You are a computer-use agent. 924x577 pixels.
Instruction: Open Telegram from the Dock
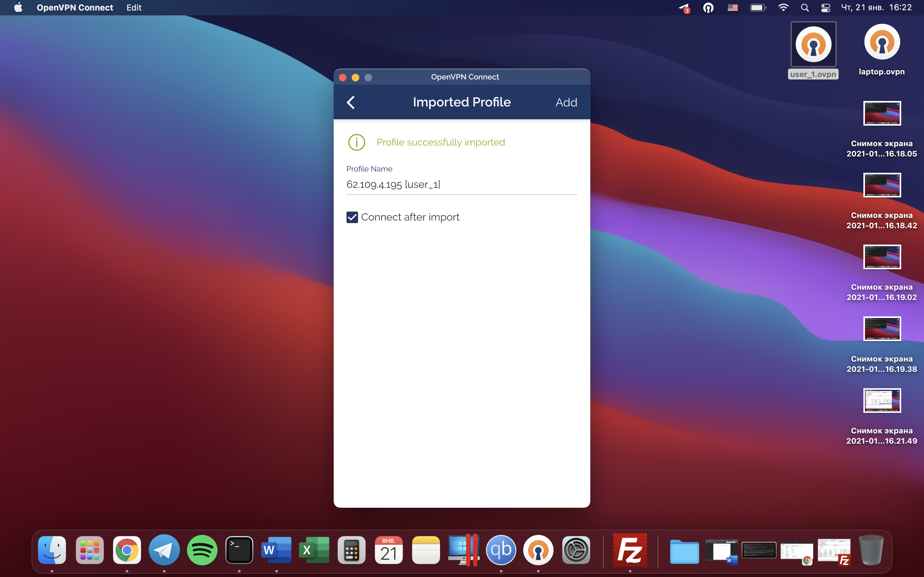[x=164, y=550]
